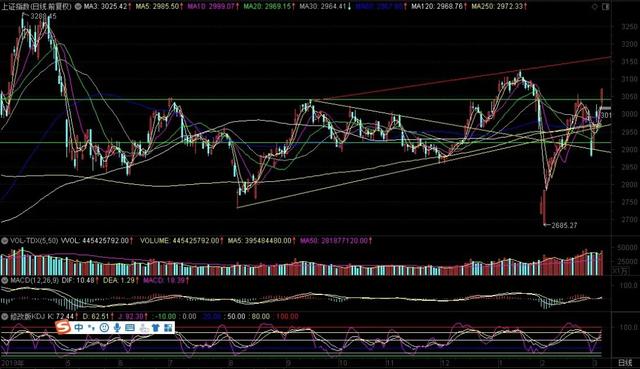Image resolution: width=640 pixels, height=369 pixels.
Task: Toggle the punctuation mode icon in Sogou bar
Action: coord(91,327)
